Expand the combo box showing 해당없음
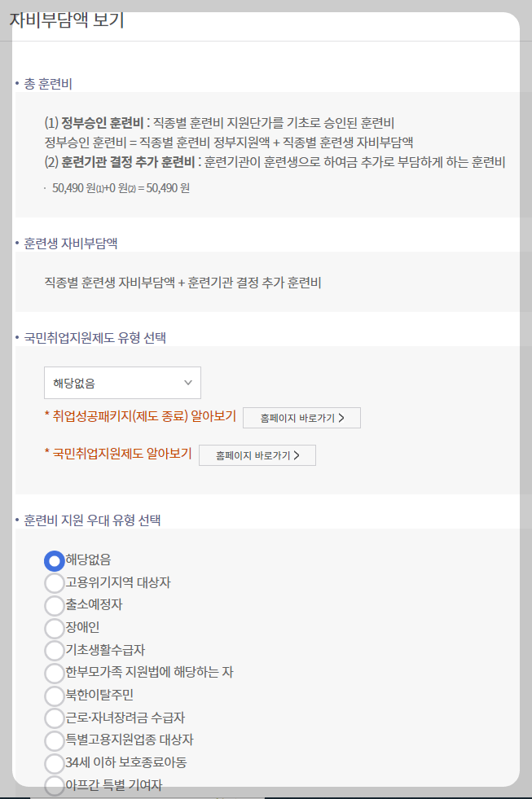 pyautogui.click(x=122, y=382)
